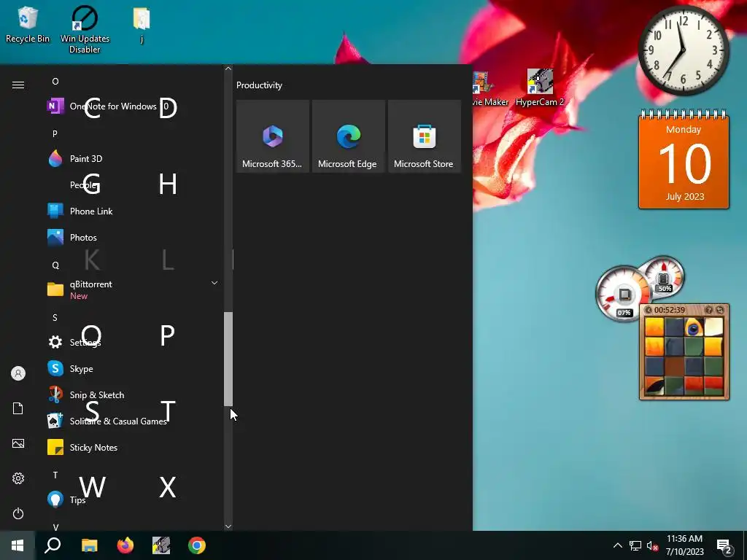The width and height of the screenshot is (747, 560).
Task: Open the Phone Link app
Action: coord(133,211)
